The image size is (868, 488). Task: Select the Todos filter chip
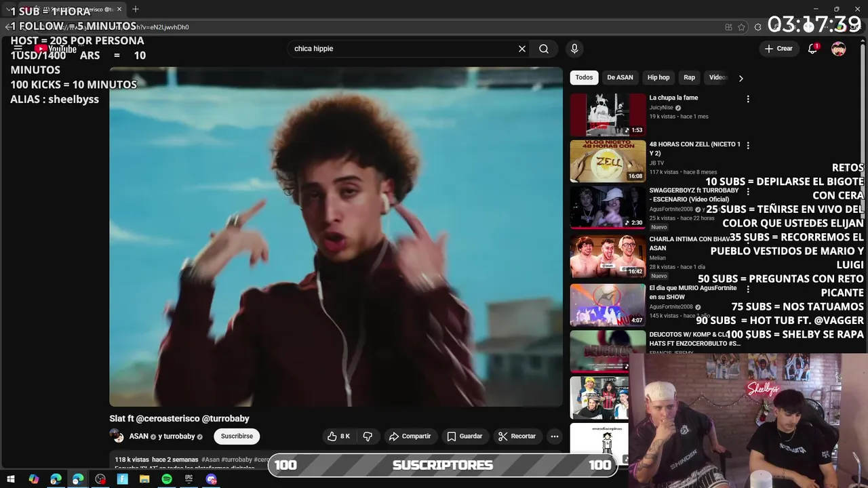click(584, 77)
